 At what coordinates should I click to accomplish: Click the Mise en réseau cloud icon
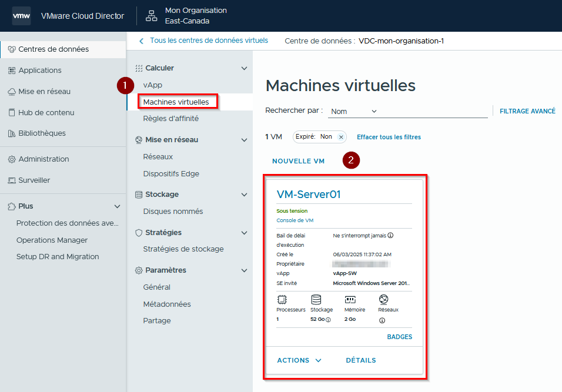12,92
